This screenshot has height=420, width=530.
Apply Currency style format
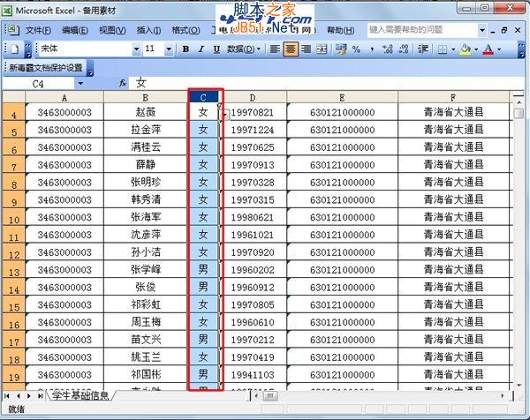click(x=341, y=49)
